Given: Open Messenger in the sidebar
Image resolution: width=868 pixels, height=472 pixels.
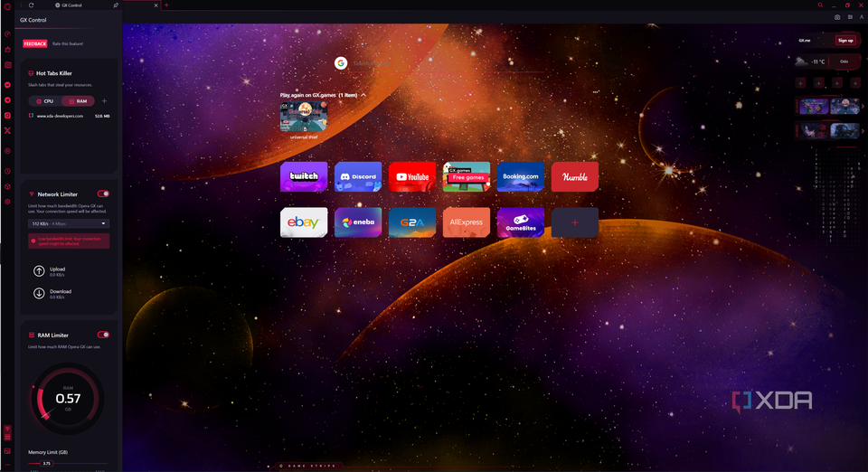Looking at the screenshot, I should click(8, 85).
